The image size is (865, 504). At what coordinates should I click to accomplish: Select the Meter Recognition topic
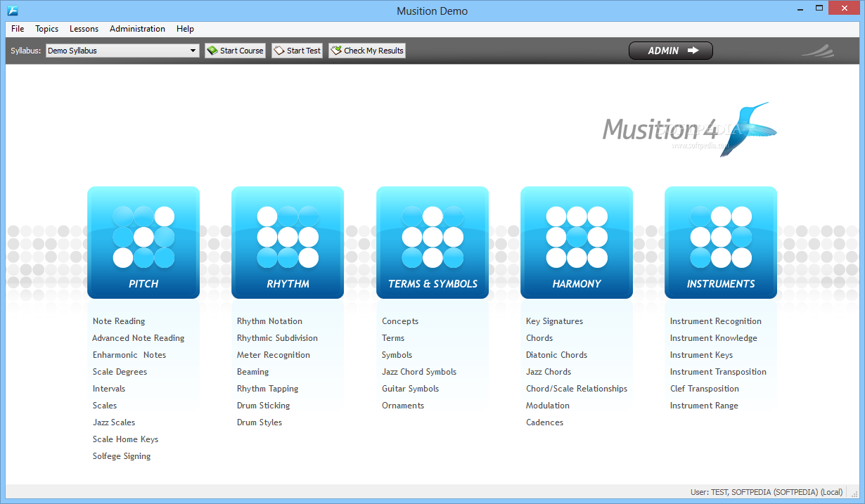point(274,355)
